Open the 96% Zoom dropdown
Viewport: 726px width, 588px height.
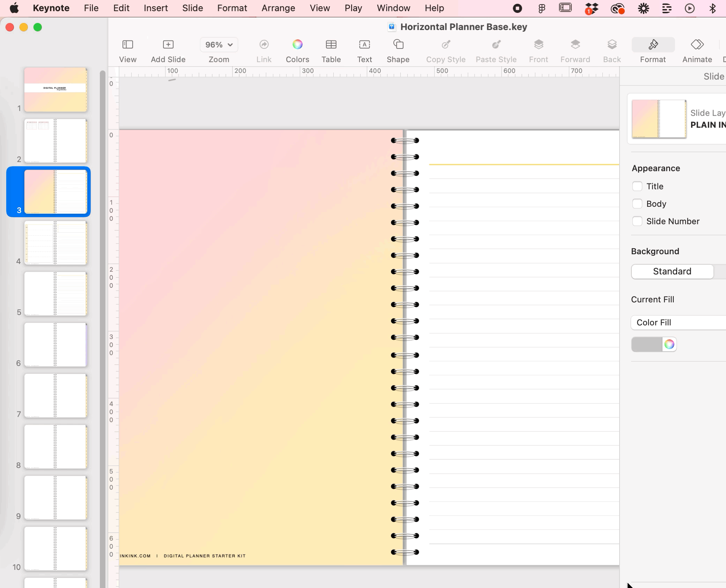pyautogui.click(x=219, y=45)
